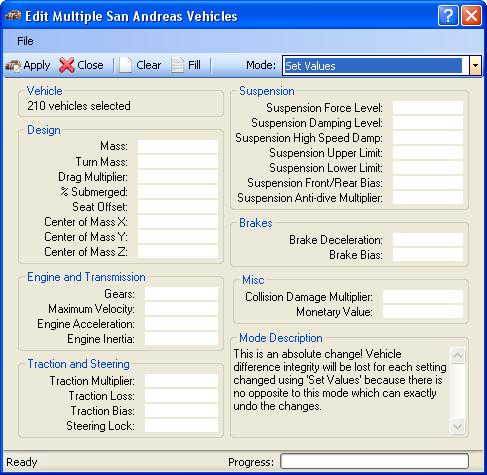This screenshot has width=487, height=475.
Task: Click the Mode Description scroll up arrow
Action: pyautogui.click(x=457, y=355)
